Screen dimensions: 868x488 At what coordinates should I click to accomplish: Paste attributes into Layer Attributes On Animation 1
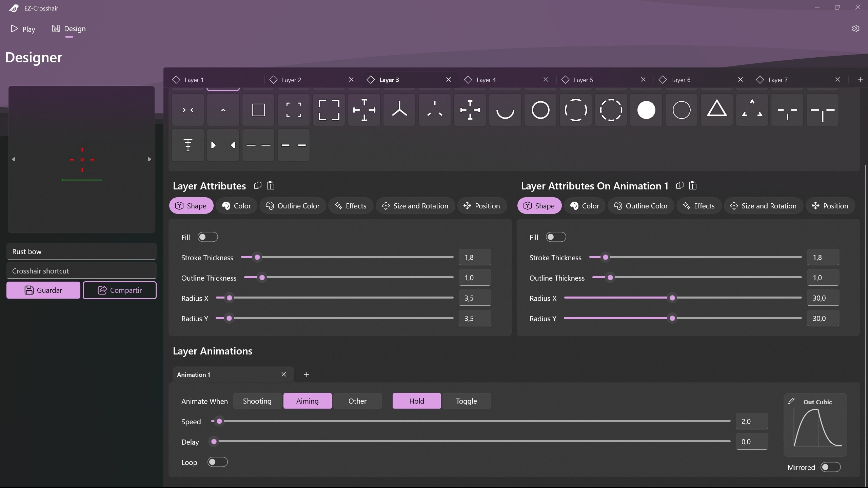[x=693, y=186]
